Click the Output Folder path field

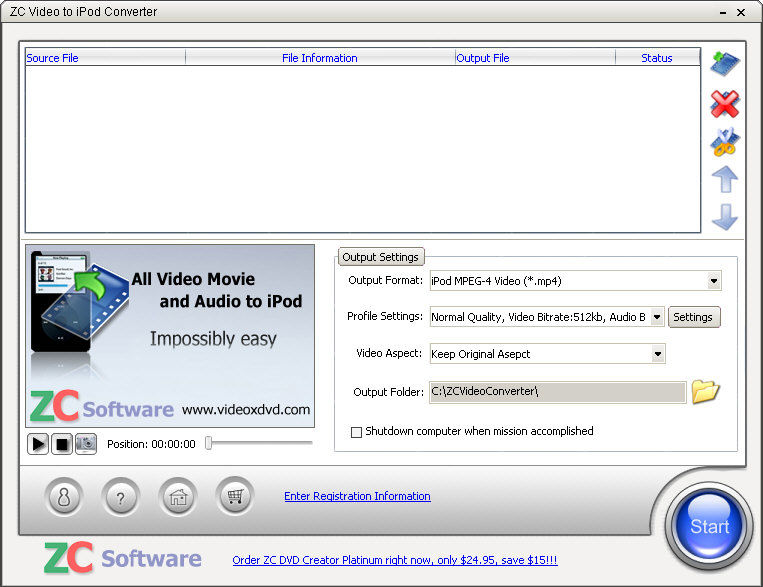tap(557, 392)
